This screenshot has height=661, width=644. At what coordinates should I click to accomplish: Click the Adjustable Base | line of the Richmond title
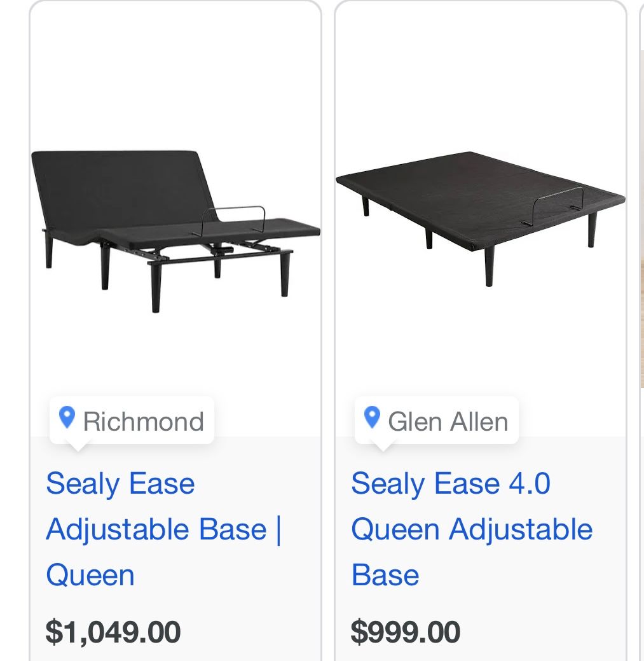pos(163,529)
